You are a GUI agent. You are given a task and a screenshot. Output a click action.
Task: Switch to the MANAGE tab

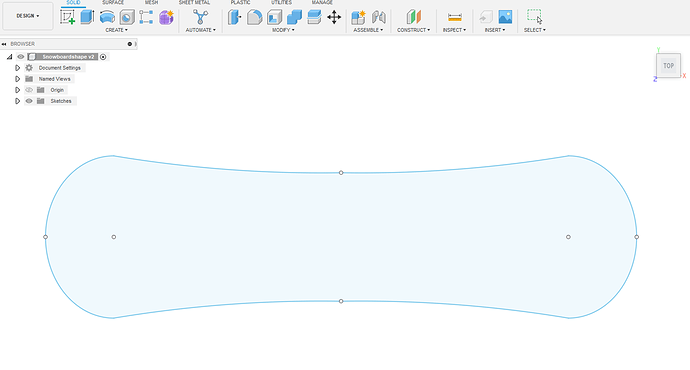coord(322,3)
